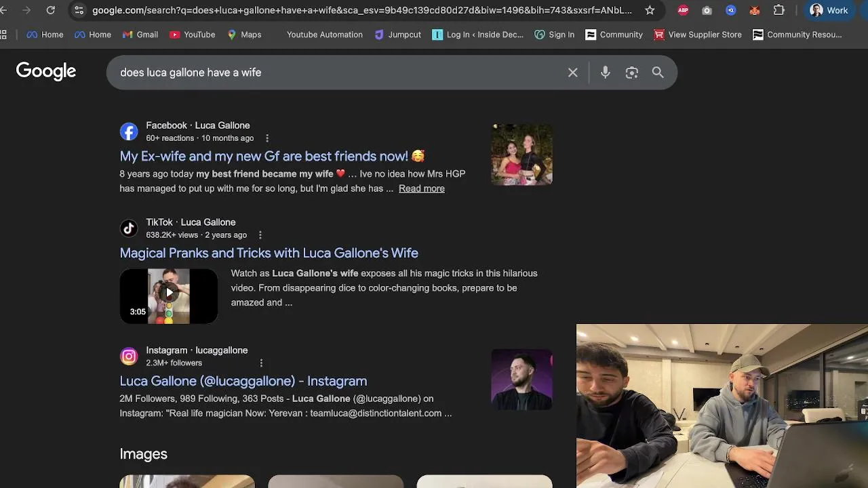Click the Instagram result favicon
868x488 pixels.
[129, 357]
